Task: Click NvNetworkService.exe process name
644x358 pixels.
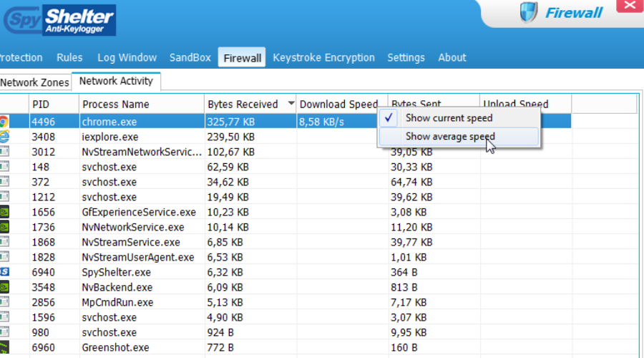Action: click(133, 227)
